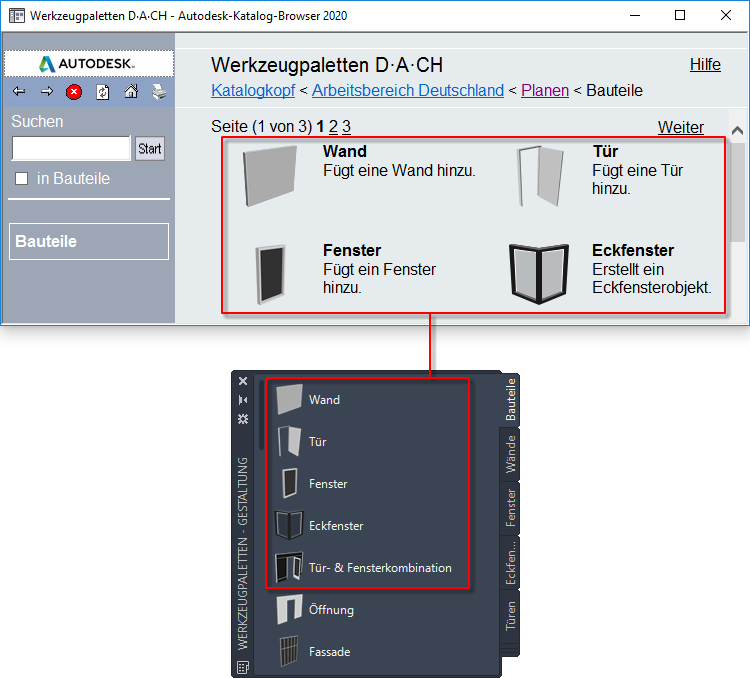The image size is (750, 678).
Task: Go to page 3 link
Action: [x=346, y=126]
